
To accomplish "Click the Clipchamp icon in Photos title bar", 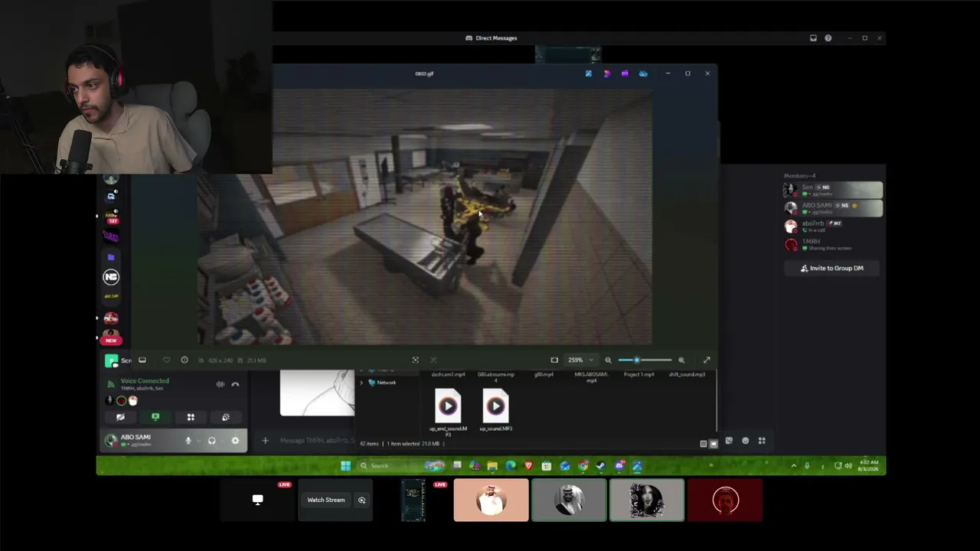I will point(625,73).
